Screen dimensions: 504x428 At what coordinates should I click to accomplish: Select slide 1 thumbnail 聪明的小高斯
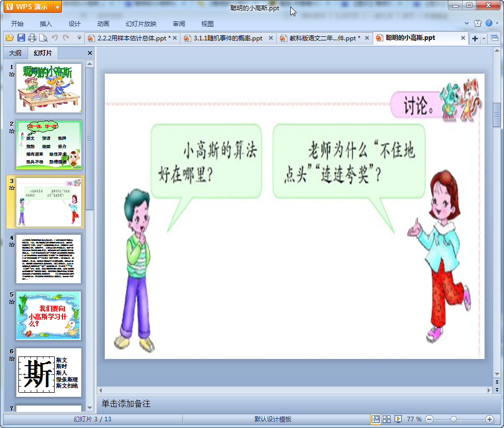click(x=49, y=88)
